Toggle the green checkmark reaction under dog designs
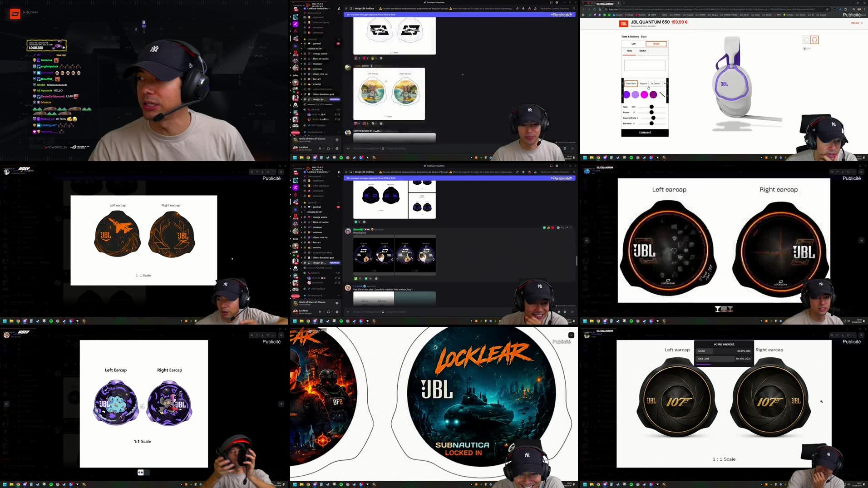The image size is (868, 488). 358,279
